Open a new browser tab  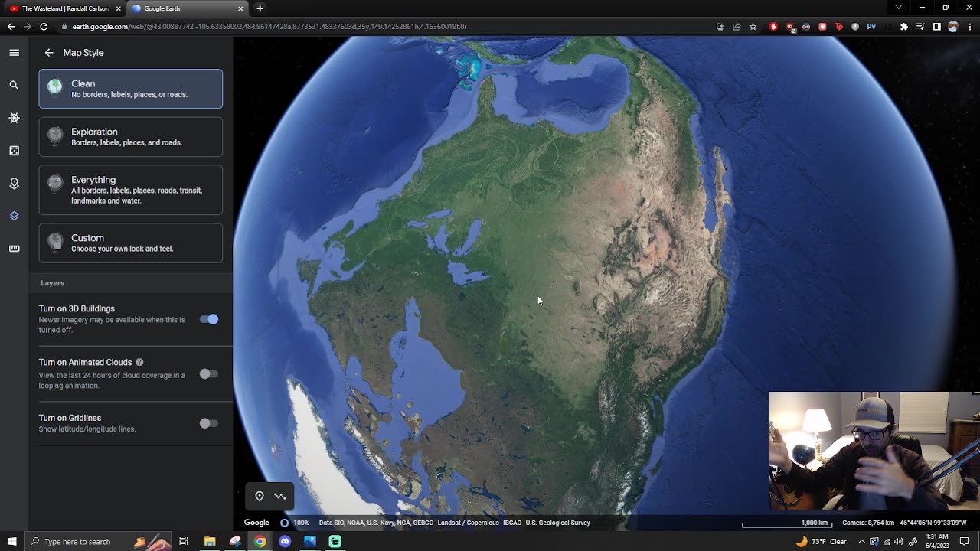[x=260, y=8]
